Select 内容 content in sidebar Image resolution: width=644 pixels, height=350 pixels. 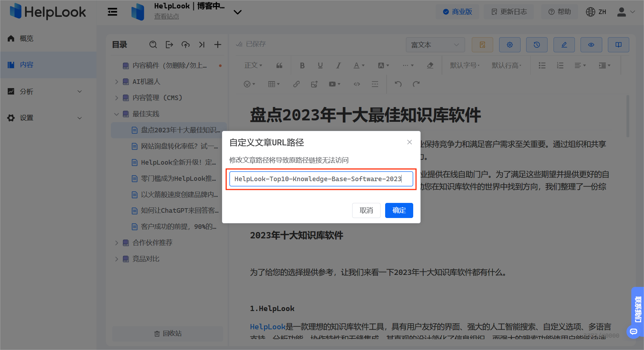(x=48, y=65)
